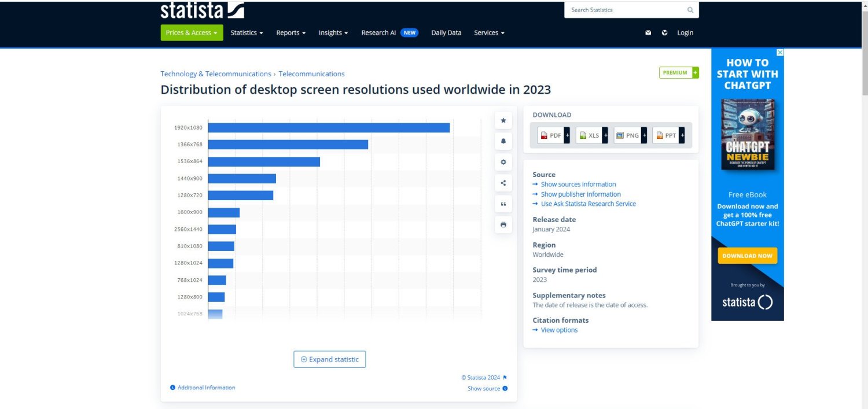Close the ChatGPT advertisement banner

779,53
